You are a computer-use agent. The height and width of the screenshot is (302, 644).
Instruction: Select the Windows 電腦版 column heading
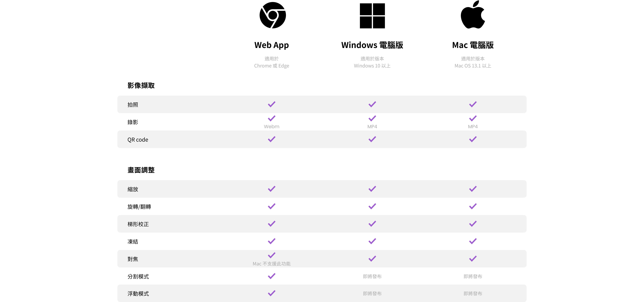[x=372, y=45]
